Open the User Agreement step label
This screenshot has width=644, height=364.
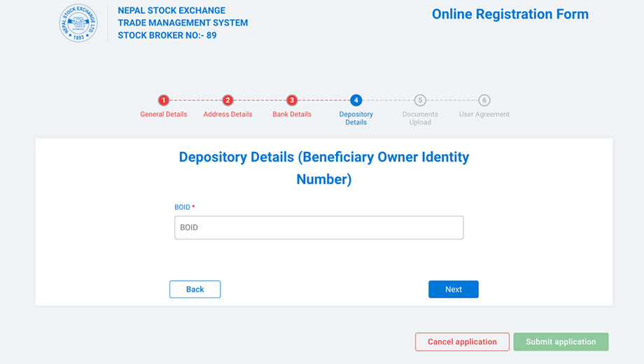point(484,114)
